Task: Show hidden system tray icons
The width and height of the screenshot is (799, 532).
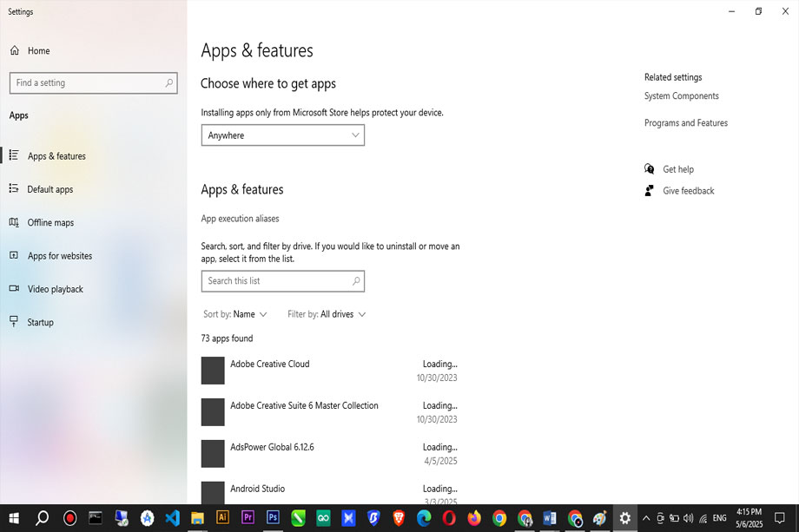Action: [x=646, y=518]
